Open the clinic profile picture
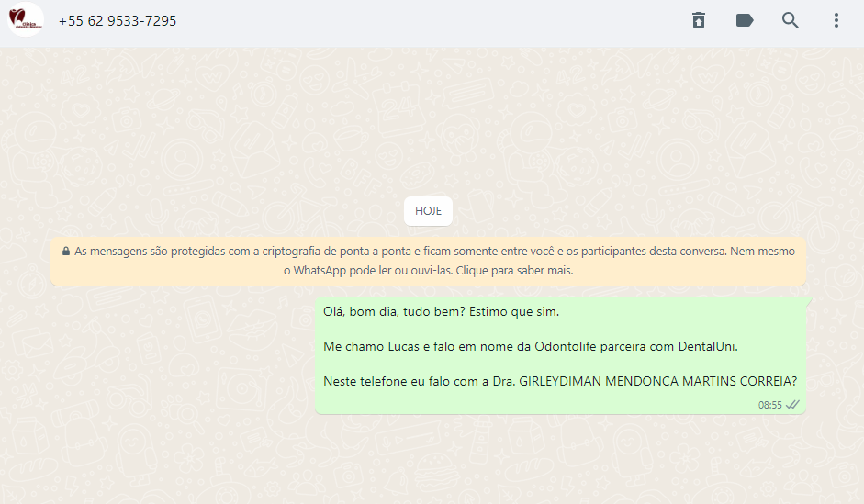 (26, 20)
